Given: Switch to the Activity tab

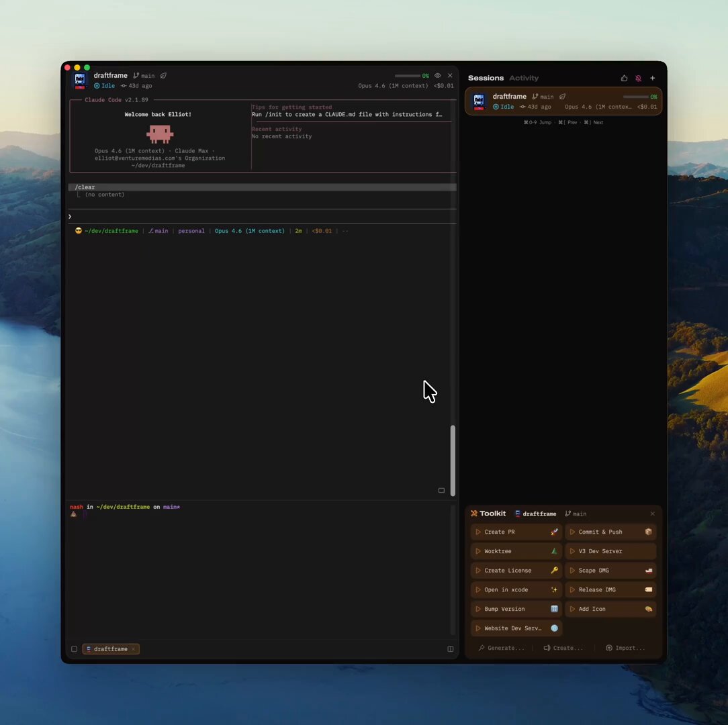Looking at the screenshot, I should click(524, 79).
